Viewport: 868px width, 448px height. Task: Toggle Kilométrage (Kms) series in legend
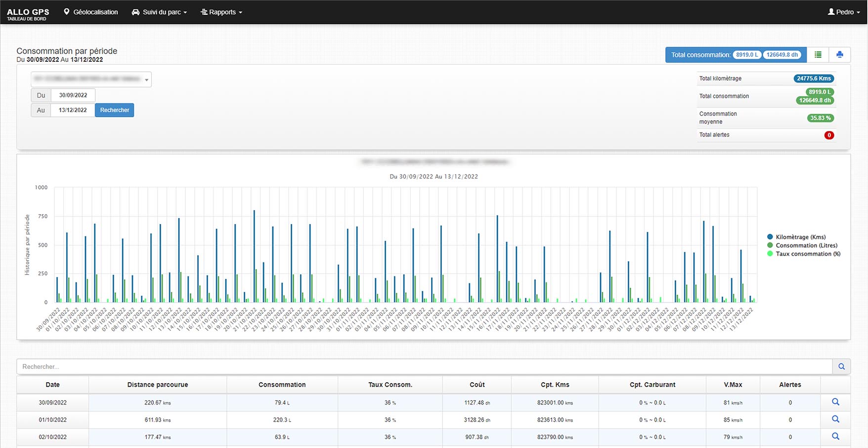click(800, 237)
